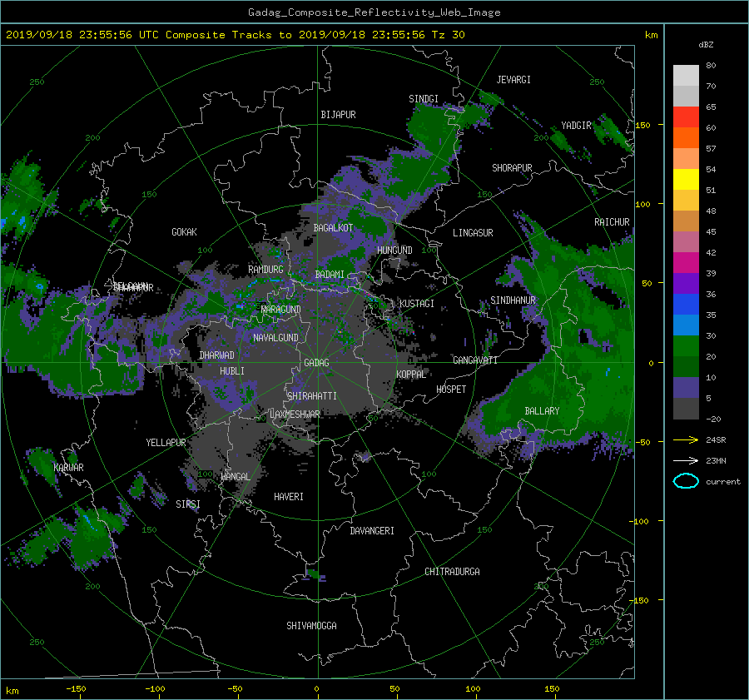Click the SINDHANUR city label
The width and height of the screenshot is (749, 700).
[513, 300]
